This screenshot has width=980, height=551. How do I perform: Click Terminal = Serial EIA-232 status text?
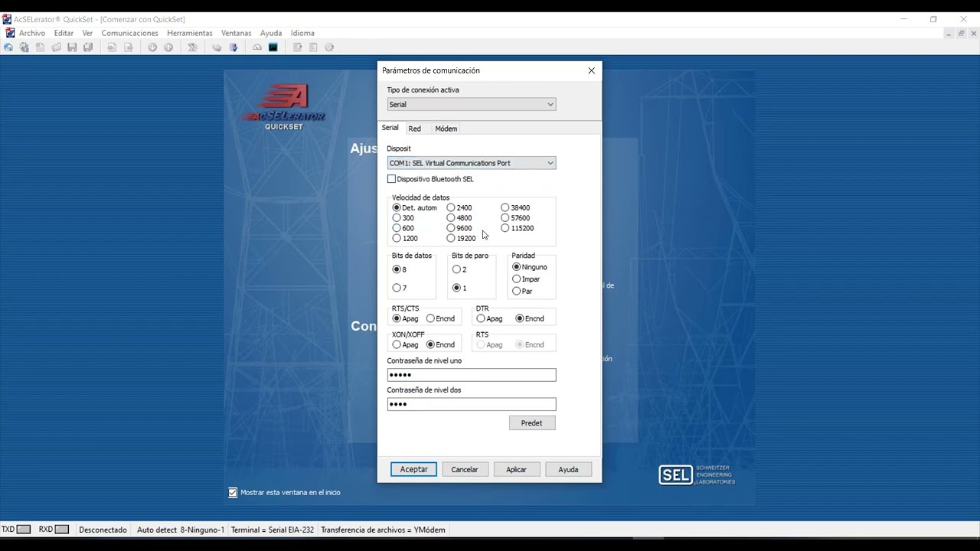273,530
